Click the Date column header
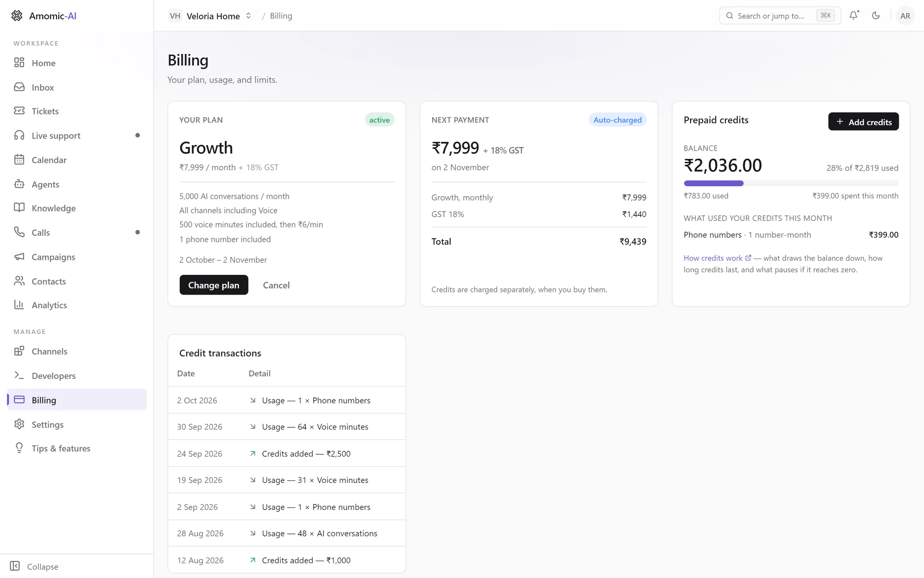This screenshot has height=578, width=924. [186, 373]
